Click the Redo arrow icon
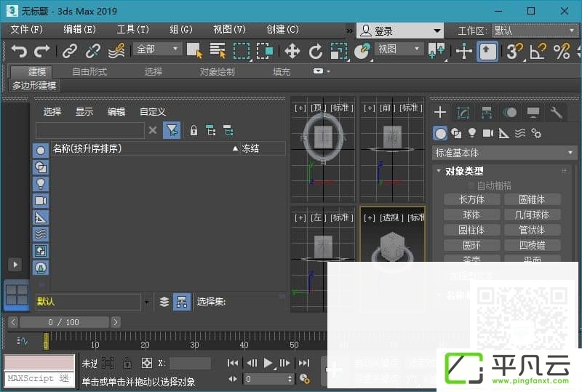 42,50
